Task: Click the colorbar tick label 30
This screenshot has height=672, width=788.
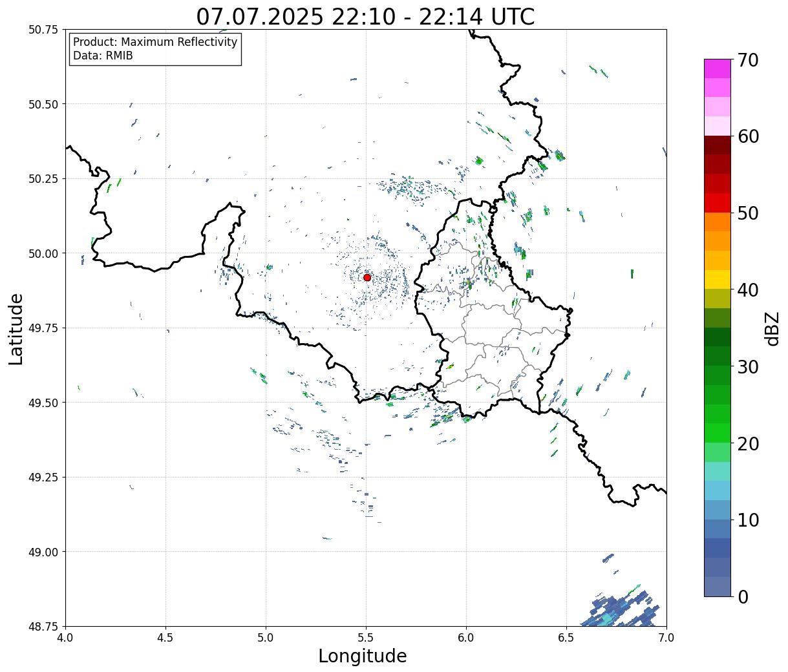Action: click(748, 366)
